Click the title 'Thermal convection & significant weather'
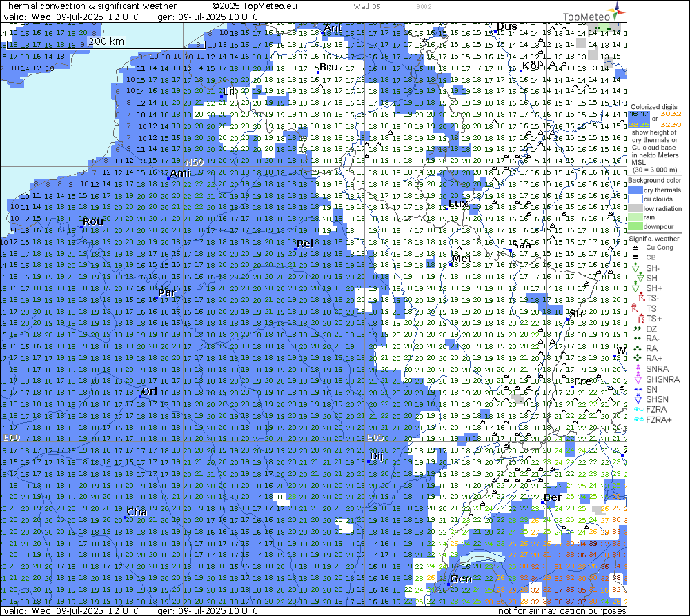The image size is (690, 616). pyautogui.click(x=90, y=6)
